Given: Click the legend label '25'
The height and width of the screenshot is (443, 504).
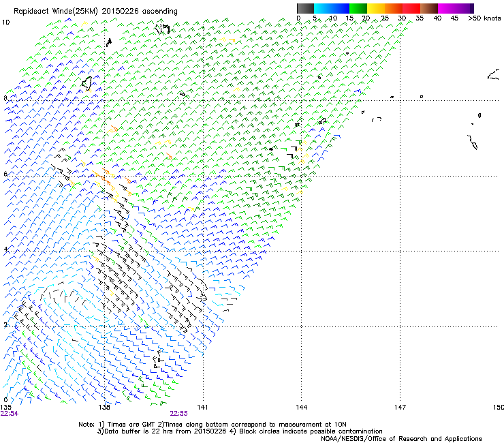Looking at the screenshot, I should pyautogui.click(x=385, y=18).
